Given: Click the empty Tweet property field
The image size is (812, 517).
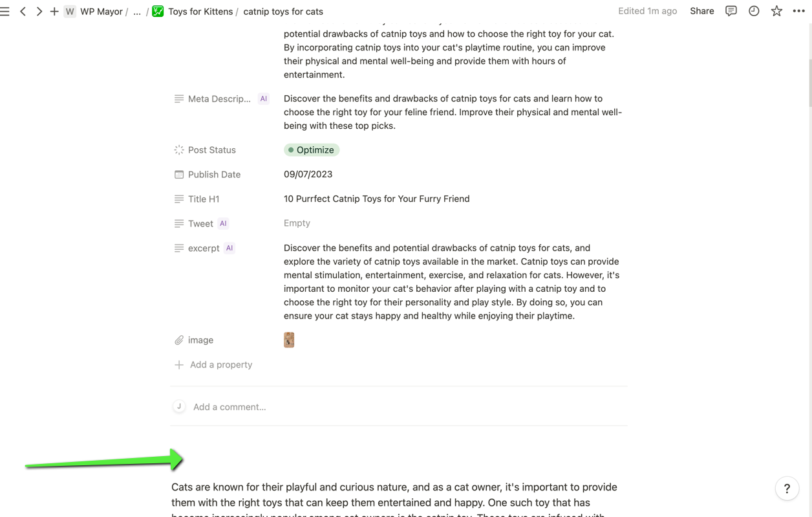Looking at the screenshot, I should (x=297, y=223).
